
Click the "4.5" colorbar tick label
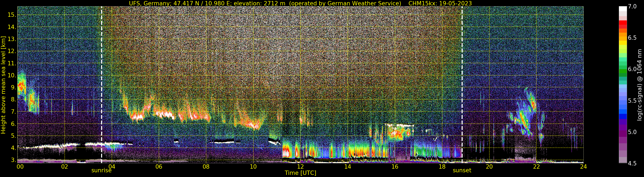[x=632, y=163]
